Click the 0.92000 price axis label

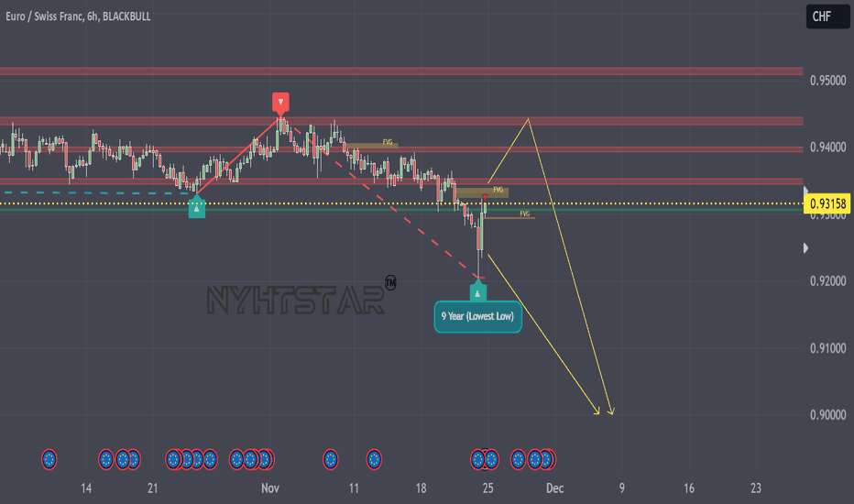(x=827, y=281)
